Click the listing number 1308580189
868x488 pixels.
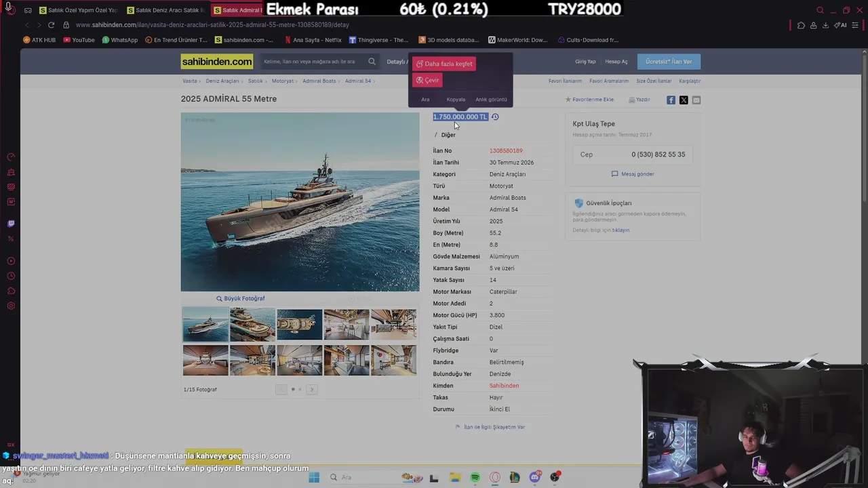click(x=506, y=150)
